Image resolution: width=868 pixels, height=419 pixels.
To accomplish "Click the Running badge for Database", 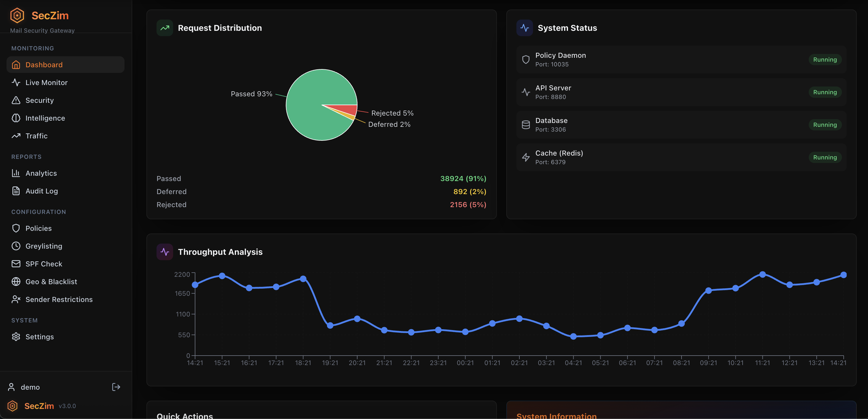I will tap(824, 125).
